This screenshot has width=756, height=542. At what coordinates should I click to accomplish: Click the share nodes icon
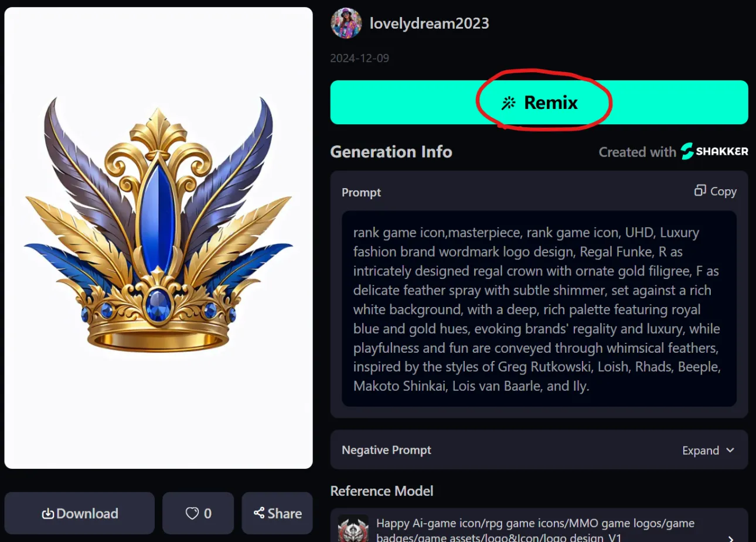pyautogui.click(x=259, y=513)
